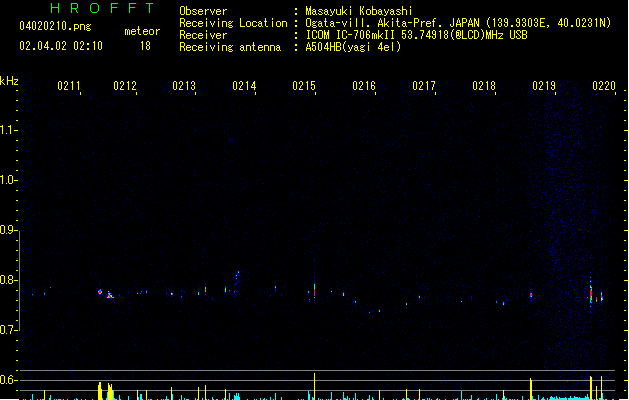Click time marker 0218
Viewport: 629px width, 400px height.
point(484,86)
